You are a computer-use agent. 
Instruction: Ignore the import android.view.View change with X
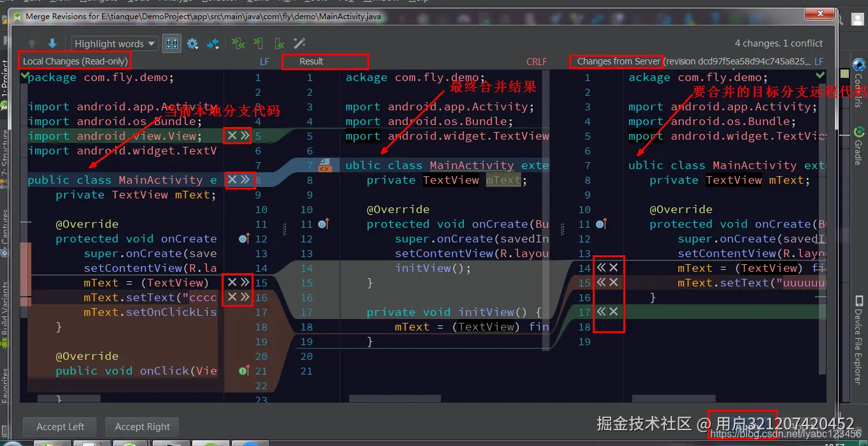[x=232, y=135]
